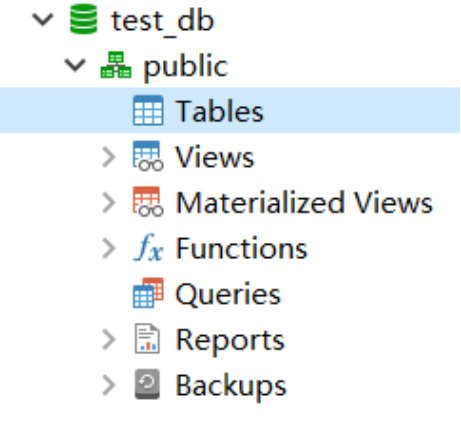
Task: Click the red Materialized Views icon
Action: pyautogui.click(x=148, y=202)
